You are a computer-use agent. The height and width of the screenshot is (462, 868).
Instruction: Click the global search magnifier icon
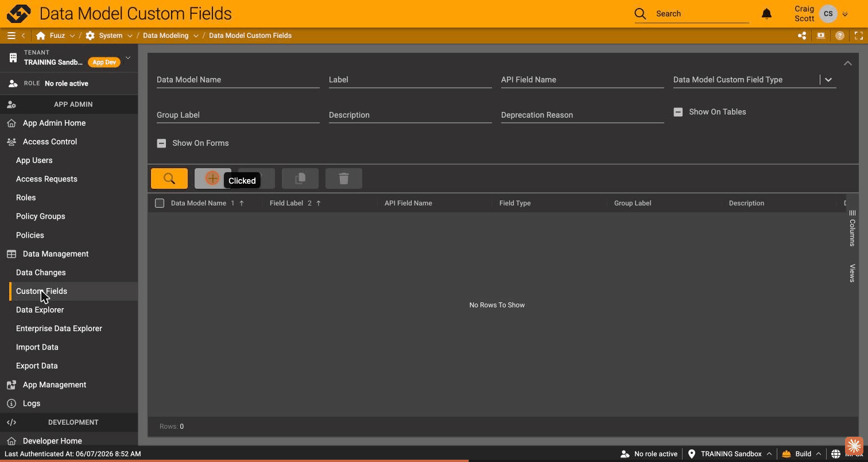point(641,14)
